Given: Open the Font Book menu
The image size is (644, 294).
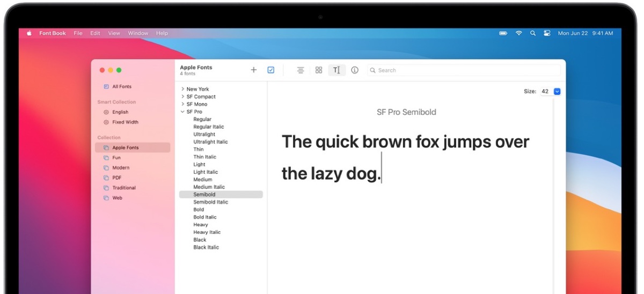Looking at the screenshot, I should 53,33.
